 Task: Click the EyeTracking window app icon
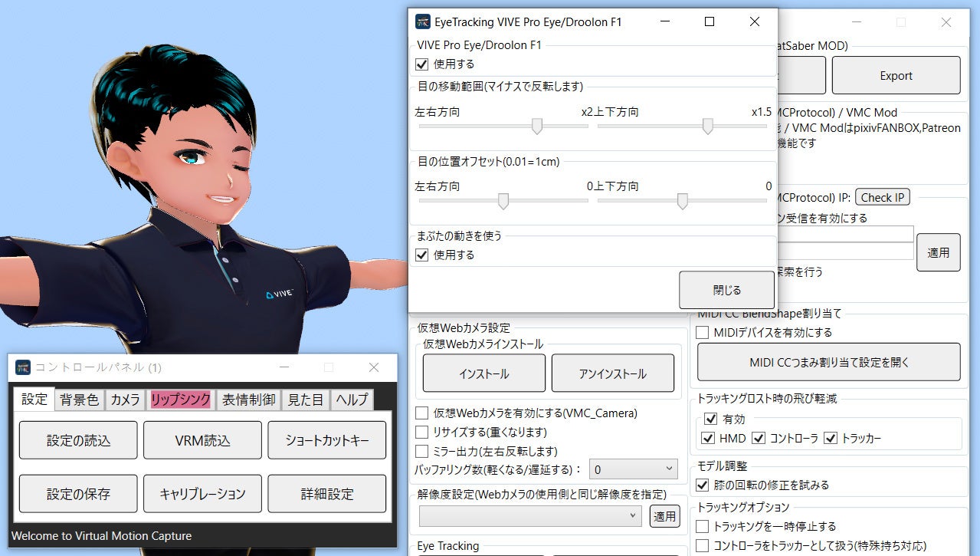coord(422,21)
